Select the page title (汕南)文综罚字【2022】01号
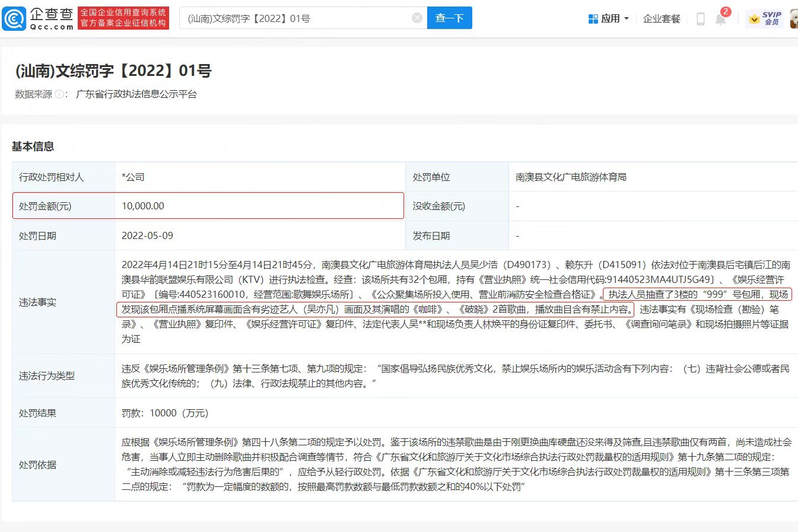The height and width of the screenshot is (532, 798). (x=113, y=71)
